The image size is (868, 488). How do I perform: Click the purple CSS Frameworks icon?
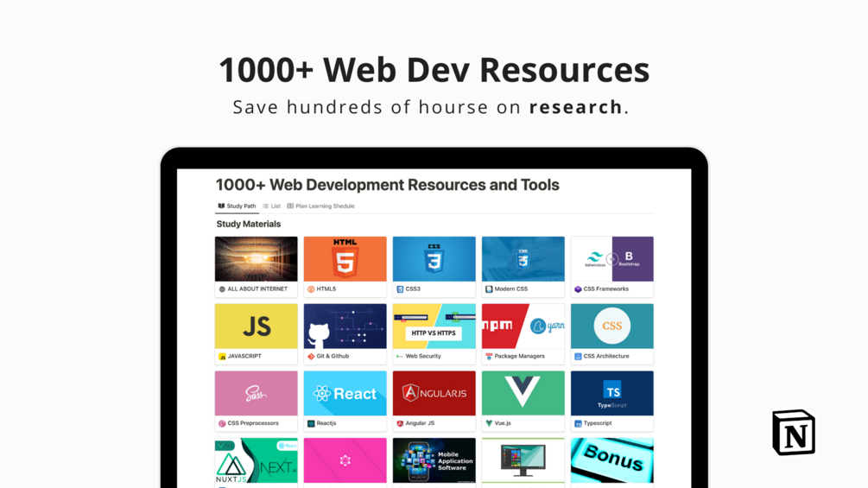578,289
